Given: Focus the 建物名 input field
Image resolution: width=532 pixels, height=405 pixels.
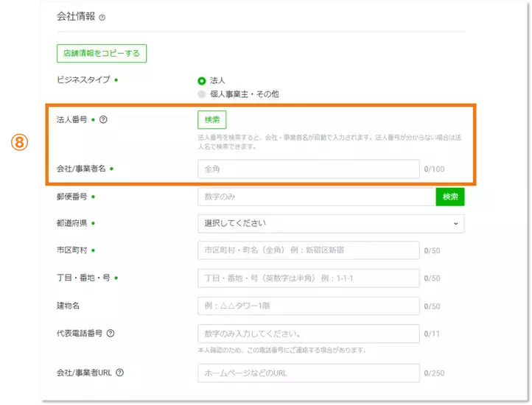Looking at the screenshot, I should tap(308, 306).
